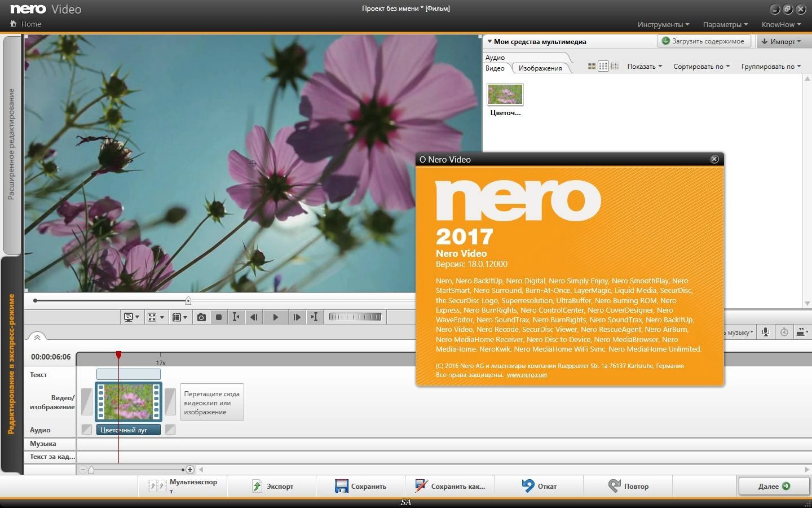Zoom out the timeline with minus icon
This screenshot has height=508, width=812.
tap(83, 470)
